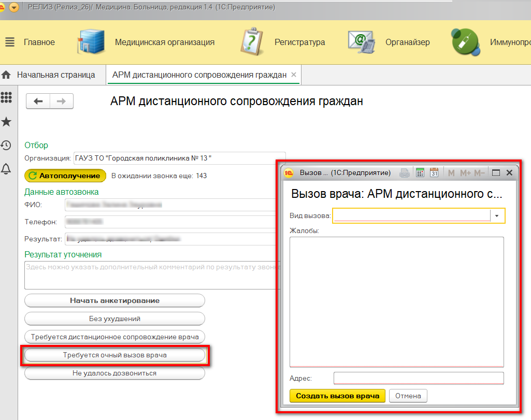Image resolution: width=531 pixels, height=420 pixels.
Task: Click the Отмена button
Action: pos(408,396)
